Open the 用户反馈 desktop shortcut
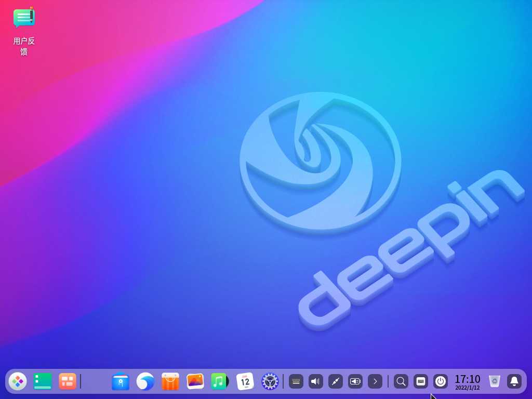Viewport: 532px width, 399px height. [x=24, y=31]
